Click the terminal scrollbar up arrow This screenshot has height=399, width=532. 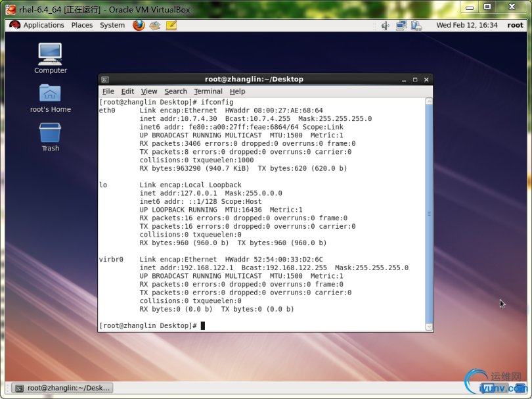pyautogui.click(x=429, y=101)
